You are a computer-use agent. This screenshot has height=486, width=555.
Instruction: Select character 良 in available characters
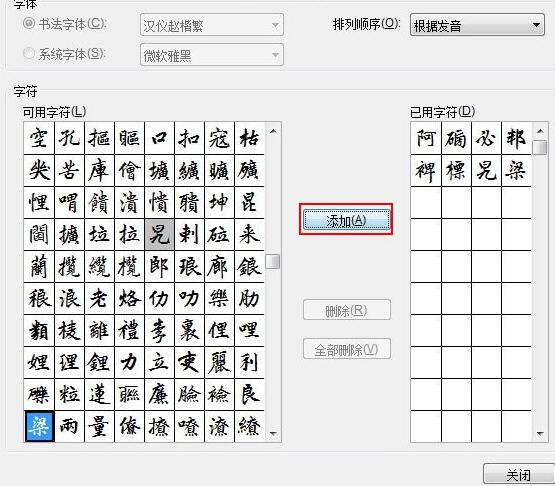(x=249, y=395)
